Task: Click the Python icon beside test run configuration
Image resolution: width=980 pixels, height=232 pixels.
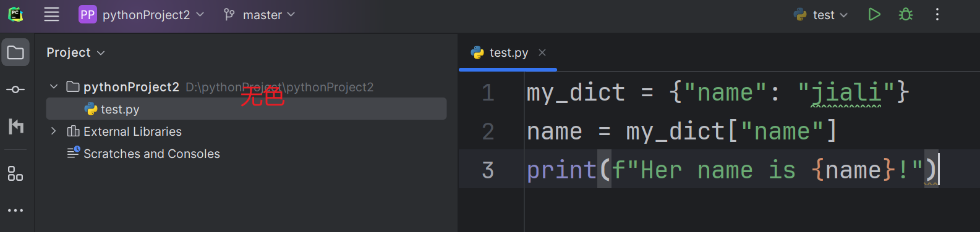Action: click(x=800, y=15)
